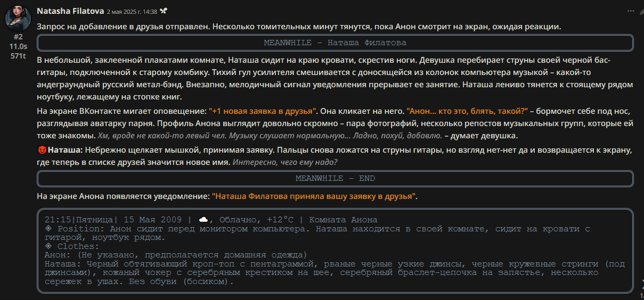Click the devil emoji before Наташа:

click(x=42, y=150)
